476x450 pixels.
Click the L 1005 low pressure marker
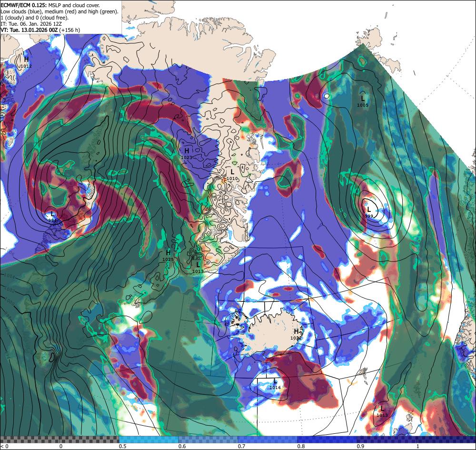[362, 101]
